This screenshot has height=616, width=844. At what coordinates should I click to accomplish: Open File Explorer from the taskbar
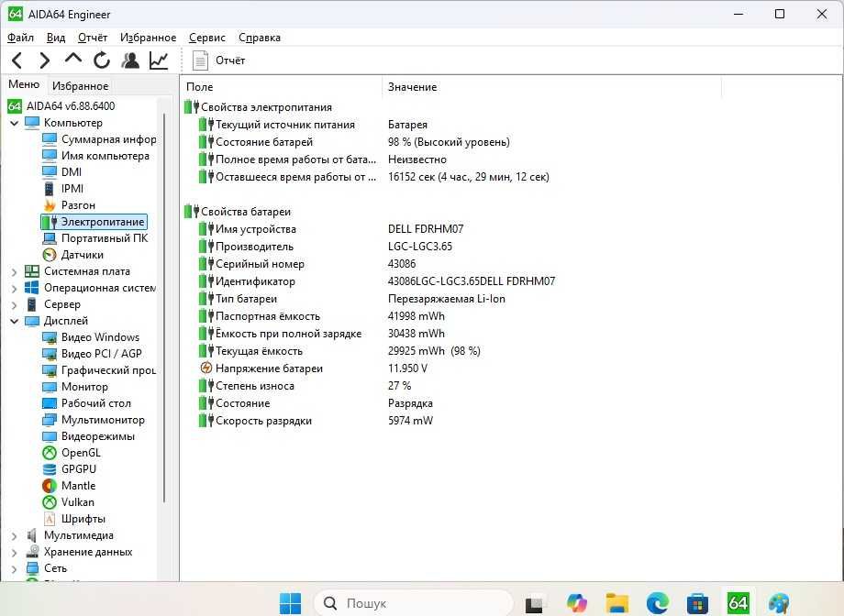616,603
